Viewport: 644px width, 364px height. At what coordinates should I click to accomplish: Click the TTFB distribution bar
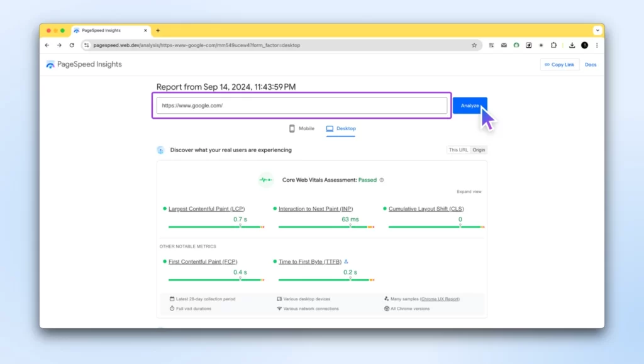(326, 280)
